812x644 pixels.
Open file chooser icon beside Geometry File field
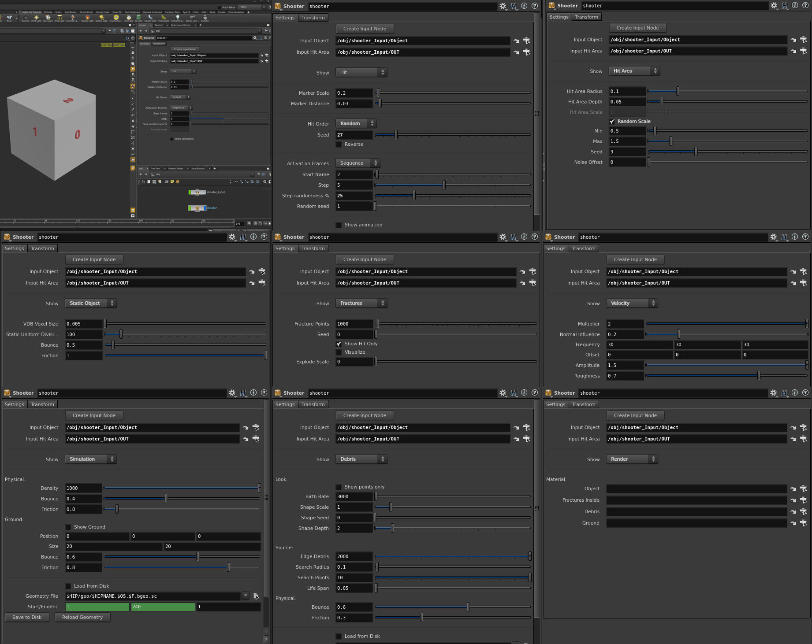pyautogui.click(x=256, y=596)
